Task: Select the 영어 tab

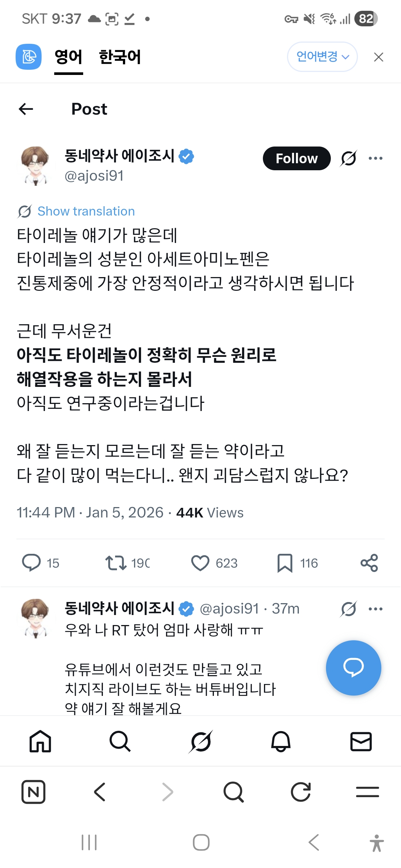Action: 68,57
